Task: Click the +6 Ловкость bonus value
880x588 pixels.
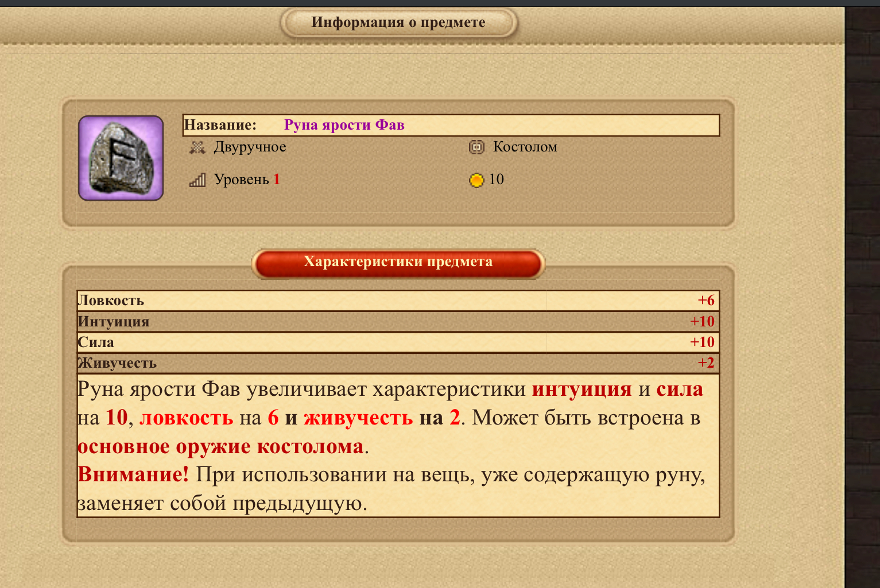Action: click(706, 301)
